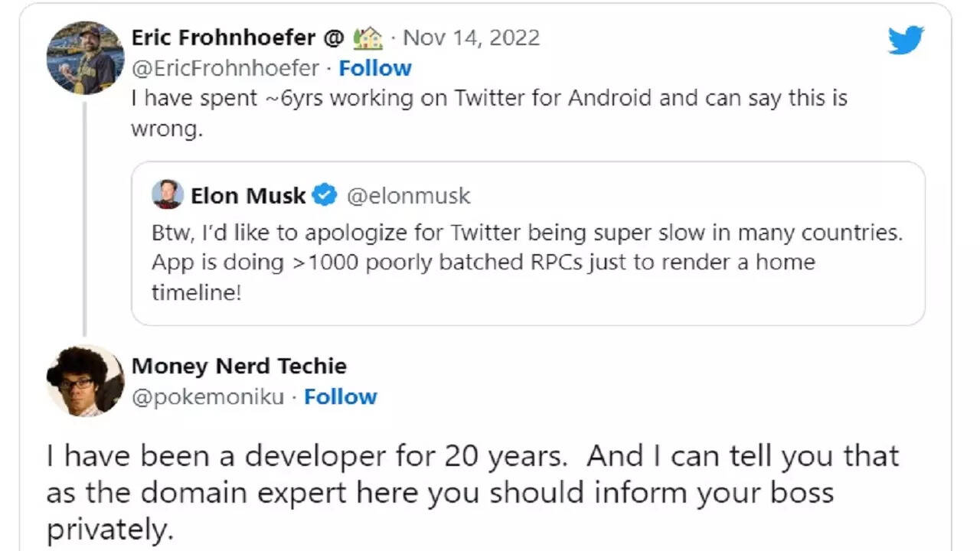This screenshot has width=980, height=551.
Task: Click Elon Musk's small avatar
Action: pyautogui.click(x=168, y=195)
